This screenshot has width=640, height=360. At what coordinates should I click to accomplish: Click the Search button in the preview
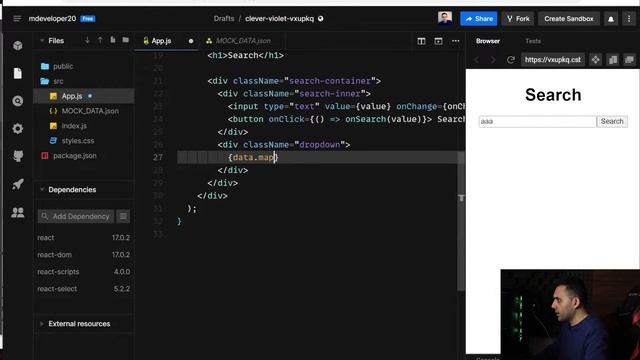(x=612, y=122)
